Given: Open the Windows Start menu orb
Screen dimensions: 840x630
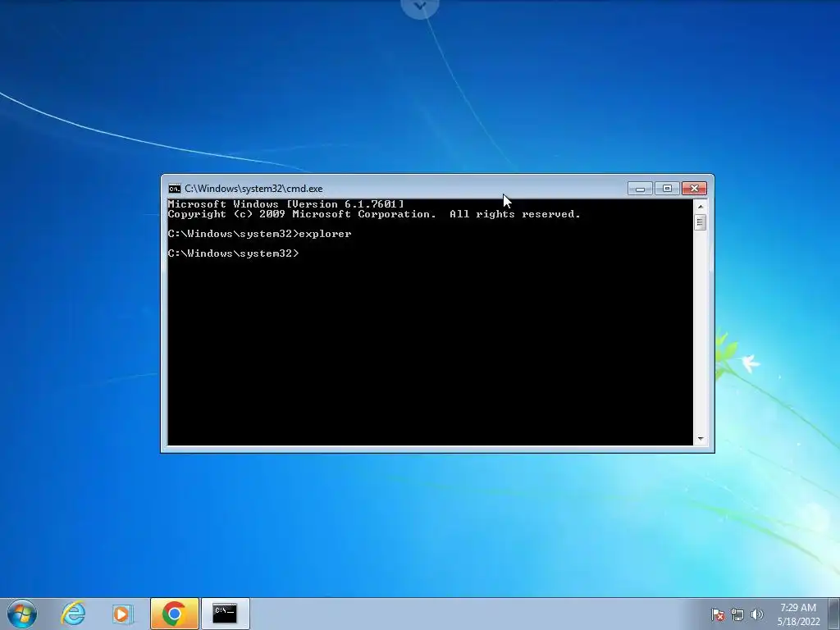Looking at the screenshot, I should click(x=22, y=614).
